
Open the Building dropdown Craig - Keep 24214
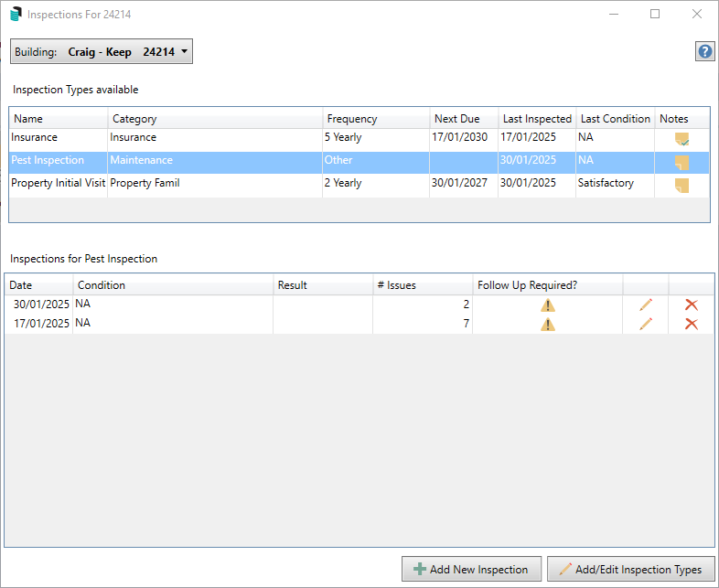click(102, 51)
